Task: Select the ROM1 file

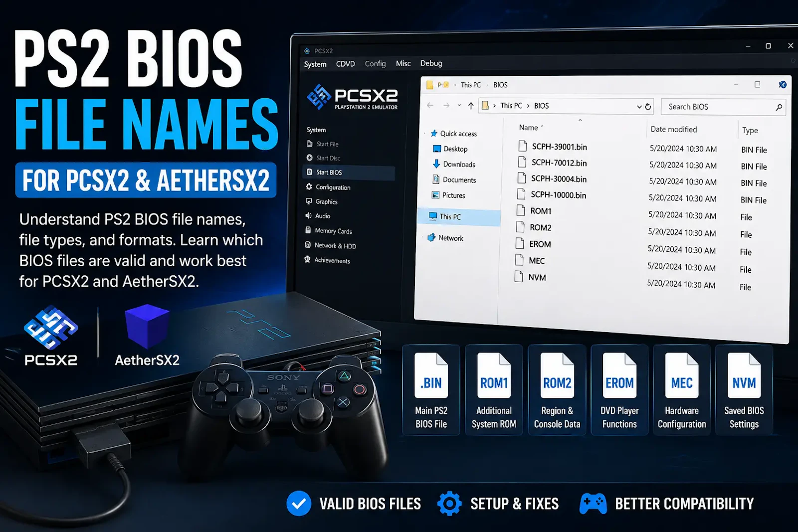Action: coord(534,211)
